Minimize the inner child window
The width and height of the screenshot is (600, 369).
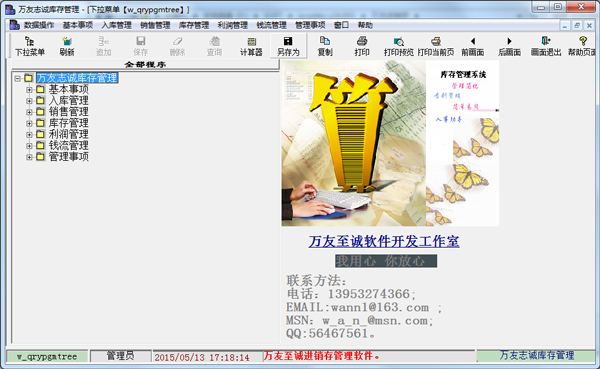coord(565,25)
